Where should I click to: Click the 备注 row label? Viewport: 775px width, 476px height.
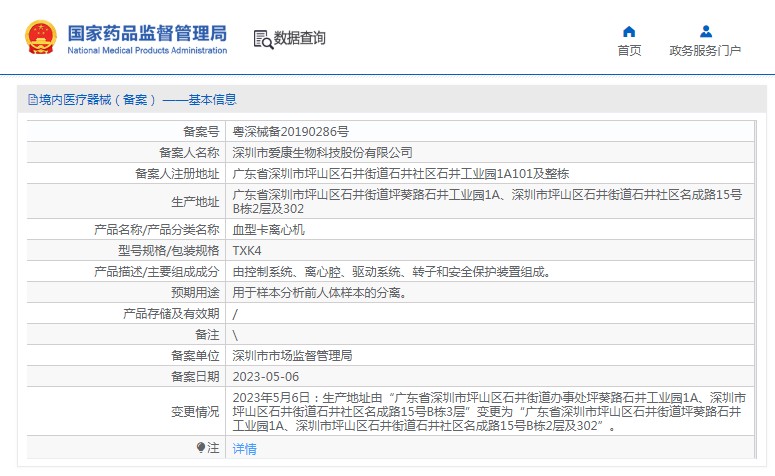click(207, 335)
